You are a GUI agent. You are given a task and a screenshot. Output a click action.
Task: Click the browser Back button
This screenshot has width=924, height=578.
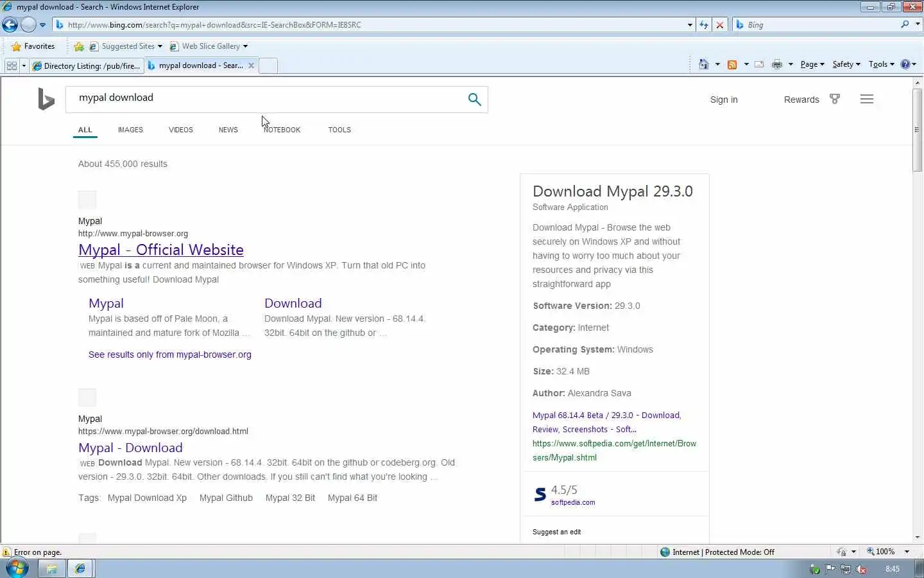(x=10, y=25)
